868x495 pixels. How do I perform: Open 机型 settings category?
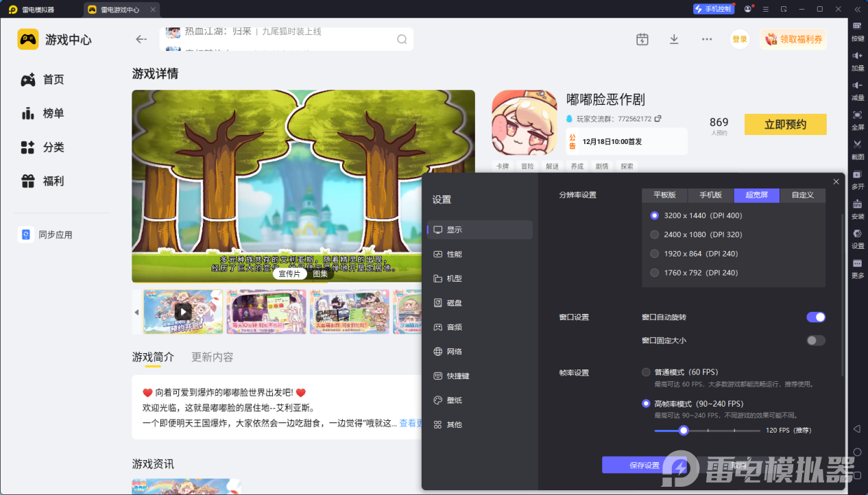coord(480,278)
